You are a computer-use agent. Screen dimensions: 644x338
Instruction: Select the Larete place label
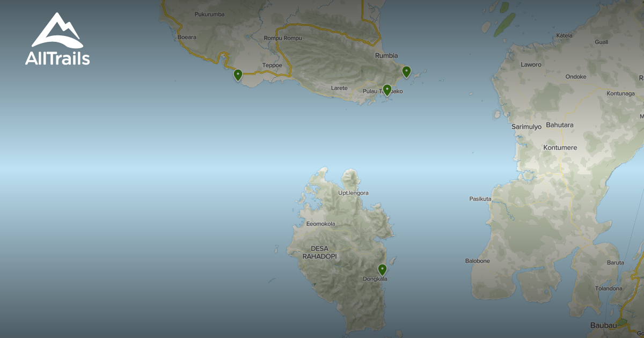(339, 88)
